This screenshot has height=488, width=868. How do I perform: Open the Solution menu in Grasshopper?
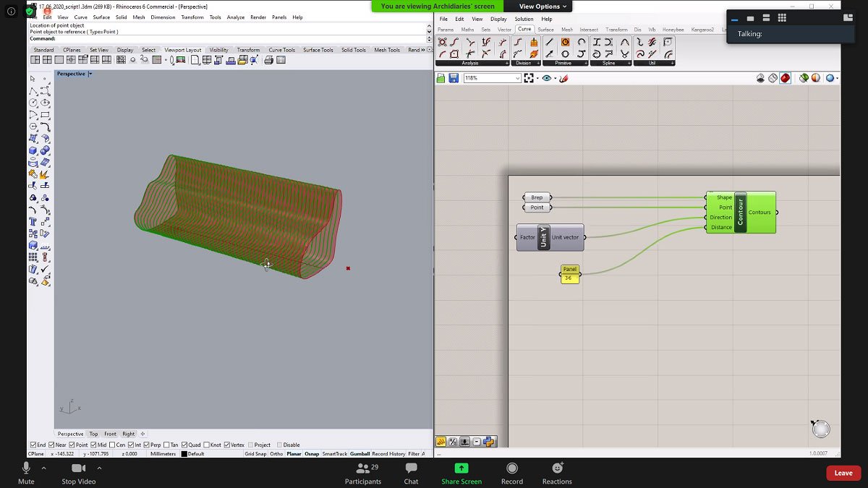coord(523,18)
